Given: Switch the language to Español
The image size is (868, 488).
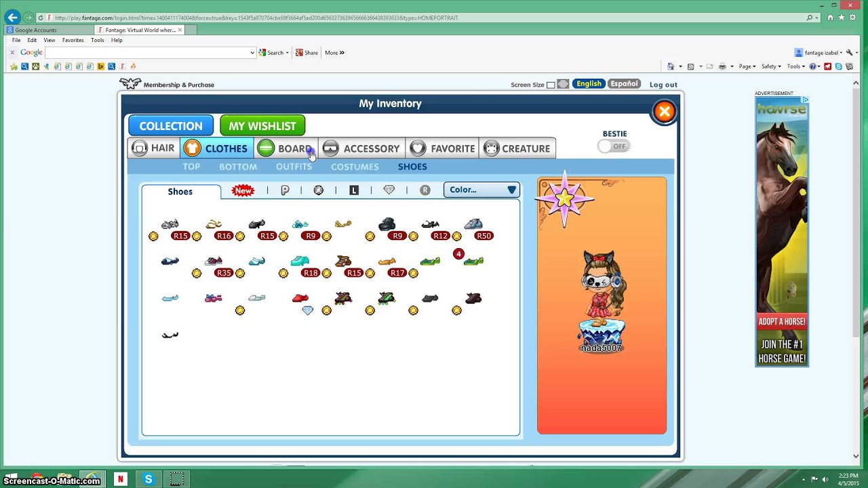Looking at the screenshot, I should (624, 84).
